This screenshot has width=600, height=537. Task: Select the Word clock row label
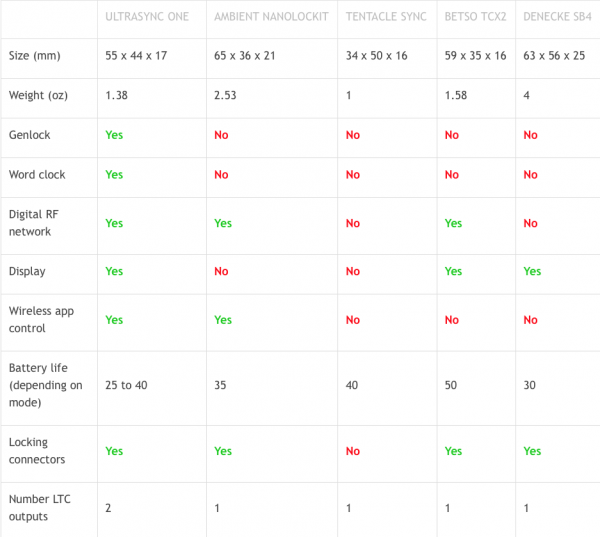click(x=37, y=174)
